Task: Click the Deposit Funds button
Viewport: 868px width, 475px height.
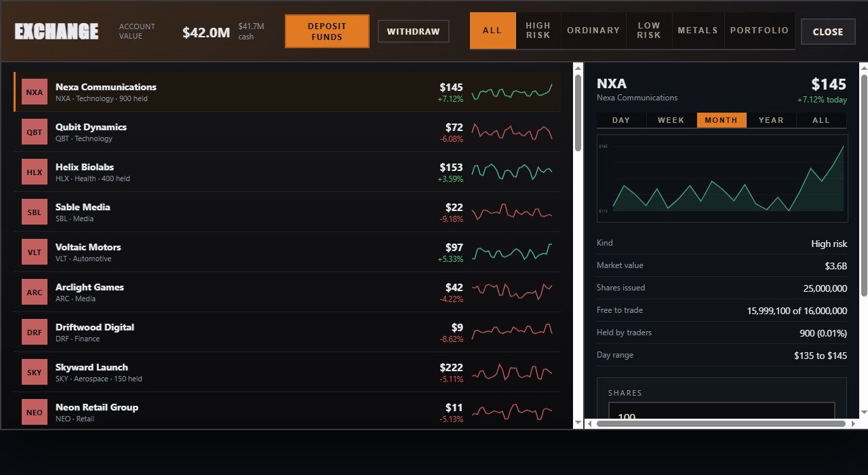Action: (327, 31)
